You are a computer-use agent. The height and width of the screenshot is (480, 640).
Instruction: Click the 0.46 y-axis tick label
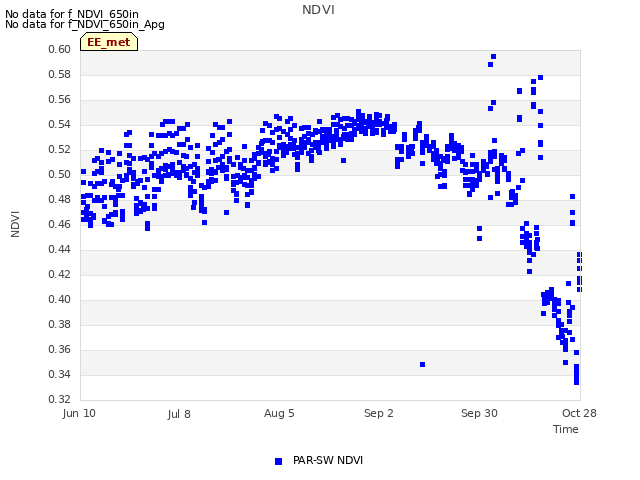coord(60,224)
